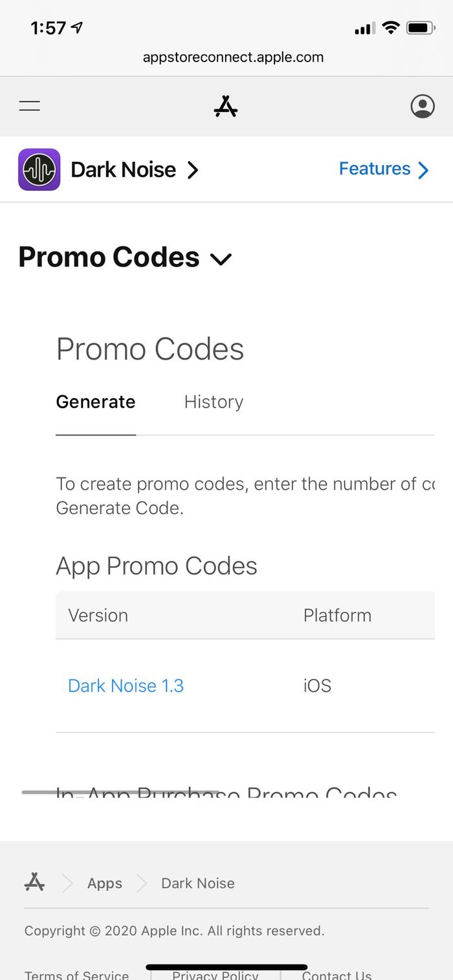Click the horizontal scrollbar in promo panel
Screen dimensions: 453x980
[x=120, y=792]
